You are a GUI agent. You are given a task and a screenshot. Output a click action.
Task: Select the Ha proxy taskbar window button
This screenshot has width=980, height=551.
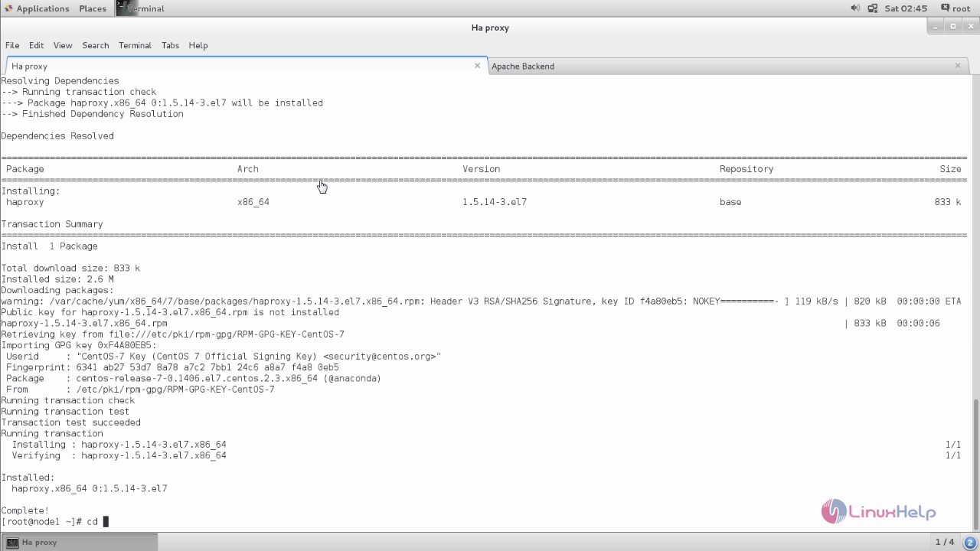pyautogui.click(x=80, y=542)
